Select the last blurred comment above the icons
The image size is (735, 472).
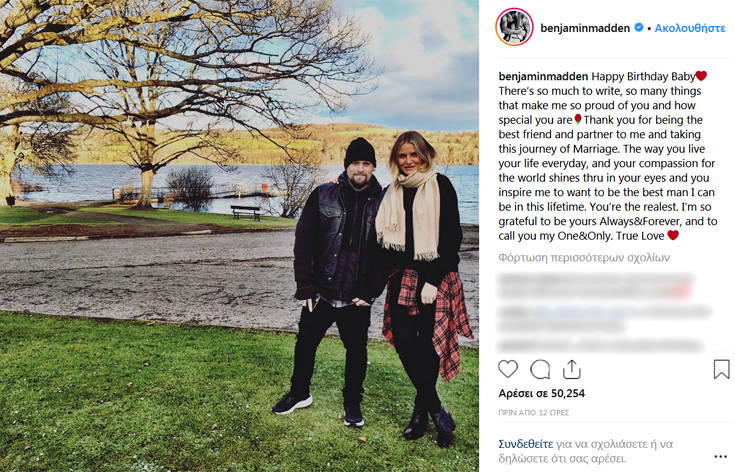(601, 346)
